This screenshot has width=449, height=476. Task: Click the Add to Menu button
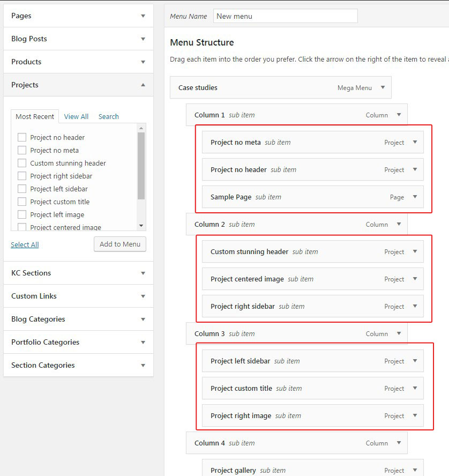[120, 244]
